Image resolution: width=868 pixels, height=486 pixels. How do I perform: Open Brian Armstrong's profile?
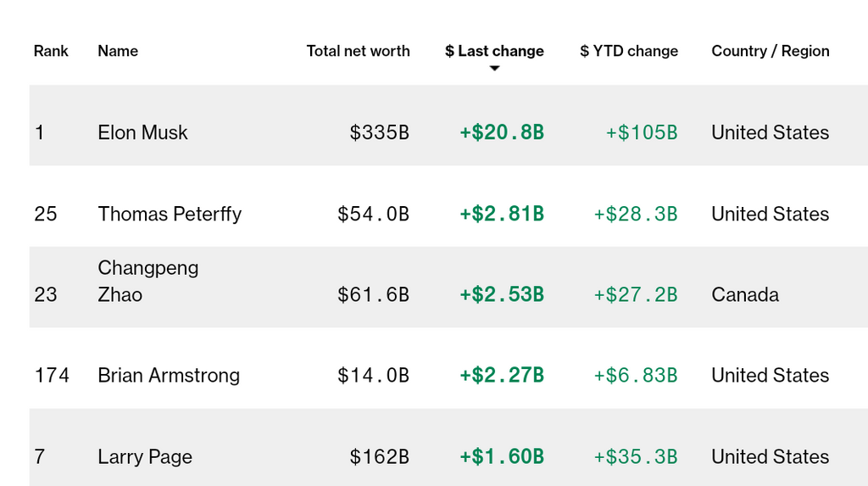pyautogui.click(x=169, y=375)
